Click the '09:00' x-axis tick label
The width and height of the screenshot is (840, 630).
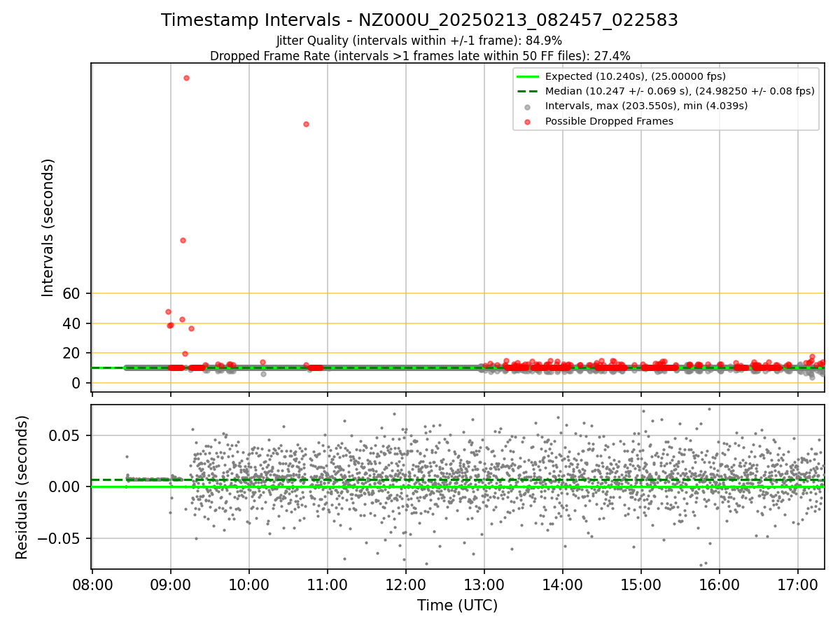click(171, 584)
